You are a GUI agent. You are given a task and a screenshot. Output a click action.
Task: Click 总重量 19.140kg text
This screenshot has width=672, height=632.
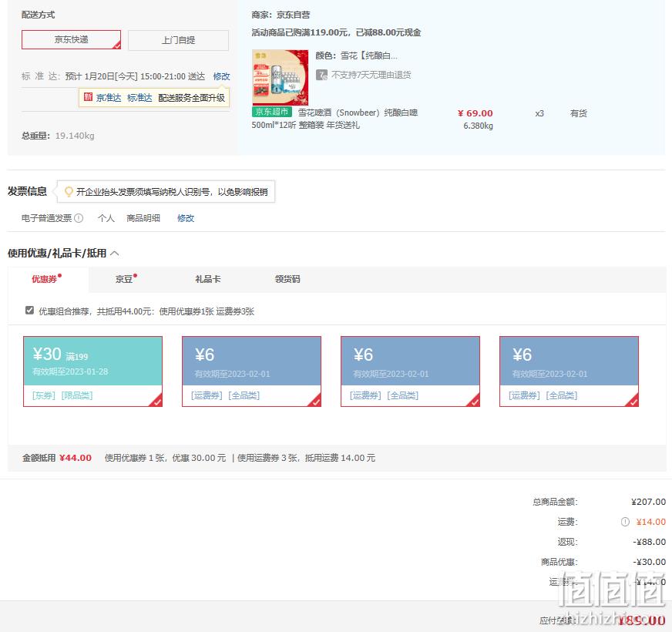coord(58,136)
